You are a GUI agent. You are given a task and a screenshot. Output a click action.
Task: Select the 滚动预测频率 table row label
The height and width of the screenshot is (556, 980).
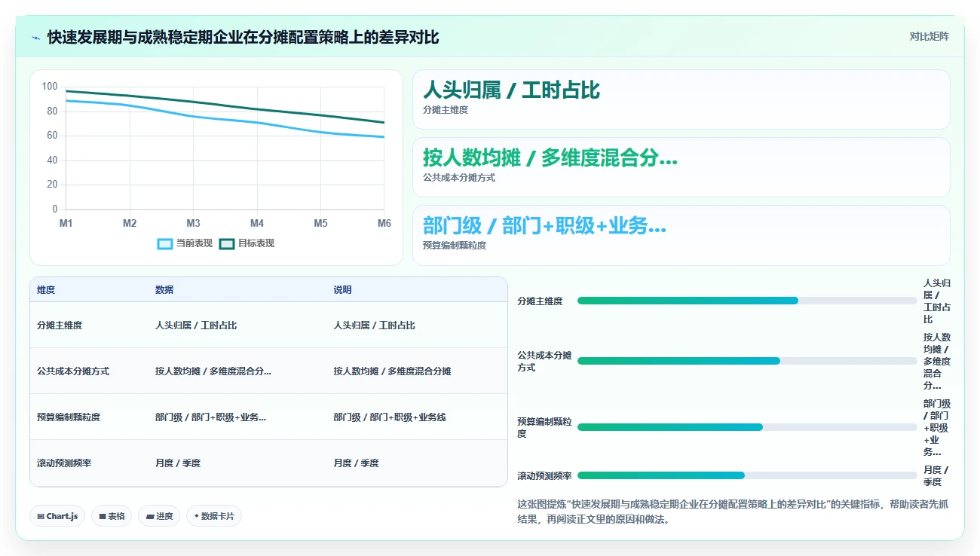[x=64, y=463]
